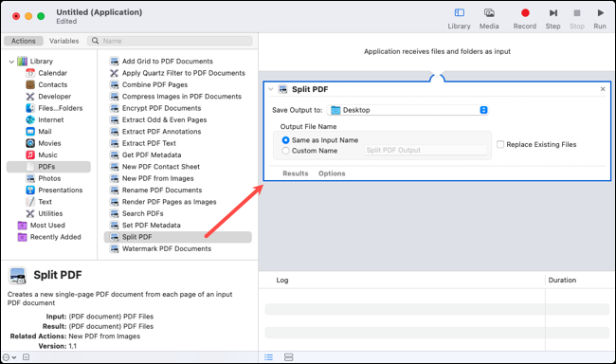
Task: Show Options of Split PDF action
Action: 332,173
